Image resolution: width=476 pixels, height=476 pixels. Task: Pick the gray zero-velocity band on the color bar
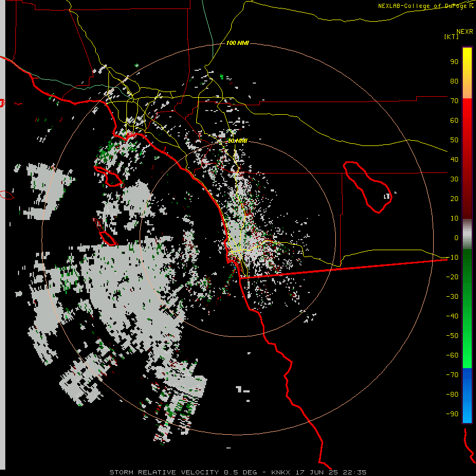tap(467, 234)
